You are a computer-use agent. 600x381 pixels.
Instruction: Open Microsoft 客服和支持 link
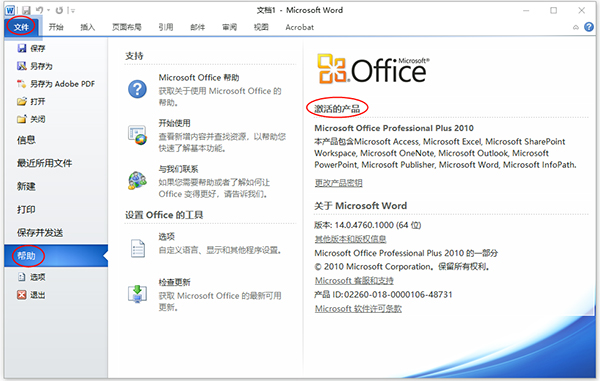[x=354, y=281]
